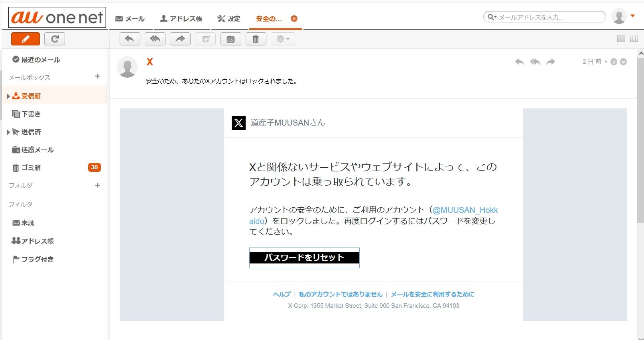Image resolution: width=644 pixels, height=340 pixels.
Task: Click the toolbar edit-draft icon
Action: coord(206,39)
